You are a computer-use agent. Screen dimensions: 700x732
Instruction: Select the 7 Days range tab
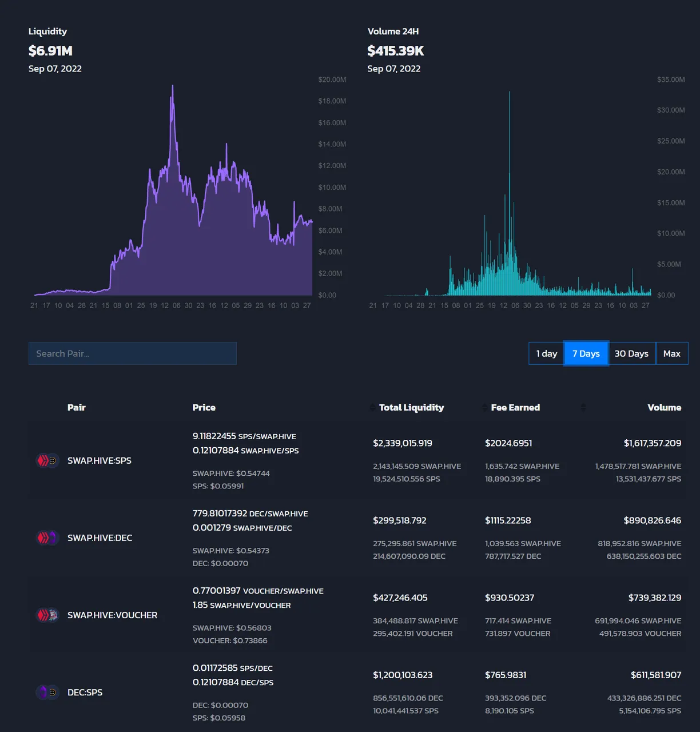tap(586, 353)
